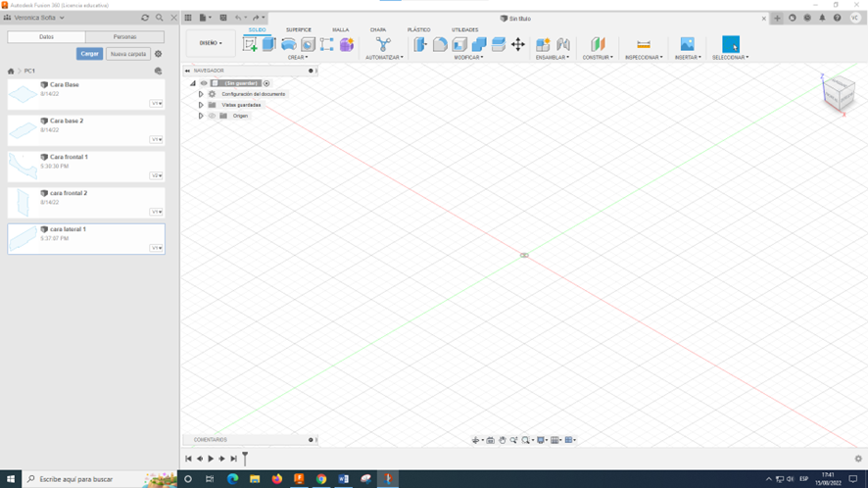This screenshot has width=868, height=488.
Task: Switch to the Personas tab
Action: point(124,36)
